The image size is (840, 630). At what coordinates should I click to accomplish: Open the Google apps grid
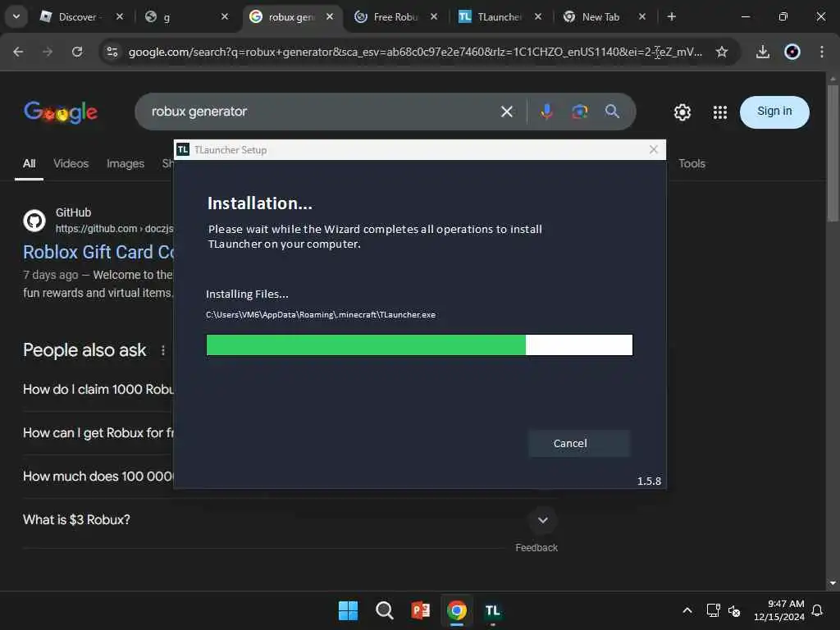(x=720, y=112)
